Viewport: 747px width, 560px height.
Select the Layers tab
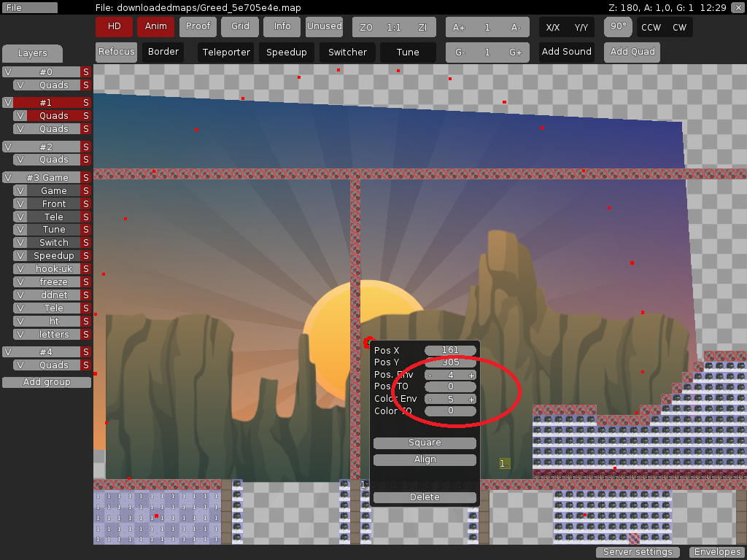point(32,53)
